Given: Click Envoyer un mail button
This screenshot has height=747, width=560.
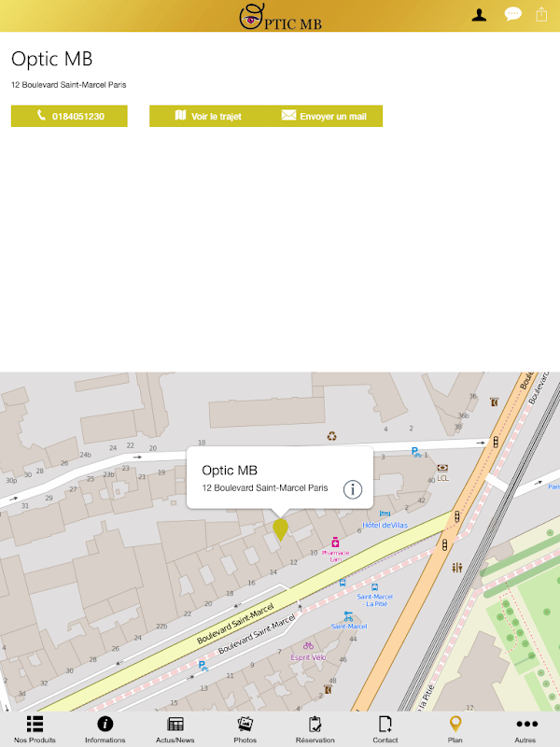Looking at the screenshot, I should 324,116.
